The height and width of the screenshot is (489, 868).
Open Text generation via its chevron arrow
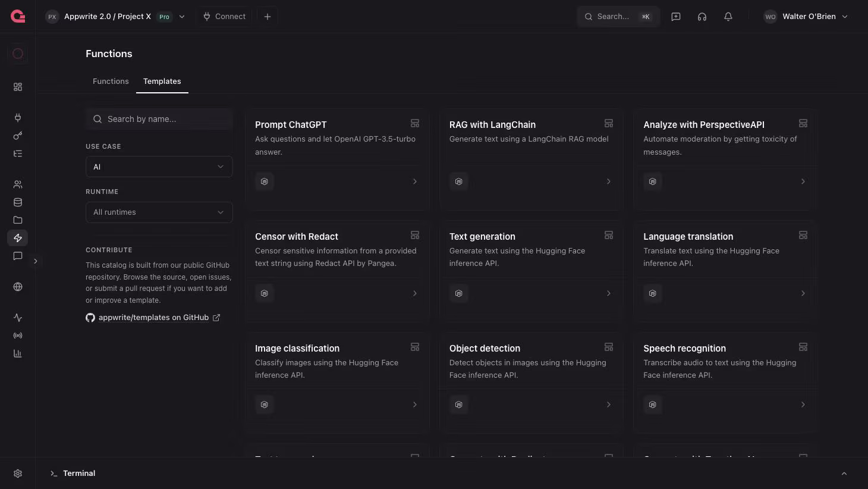click(609, 293)
